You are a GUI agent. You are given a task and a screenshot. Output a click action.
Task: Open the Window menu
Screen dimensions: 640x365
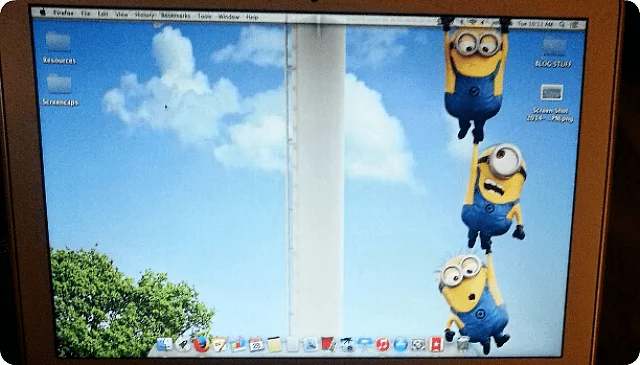229,16
